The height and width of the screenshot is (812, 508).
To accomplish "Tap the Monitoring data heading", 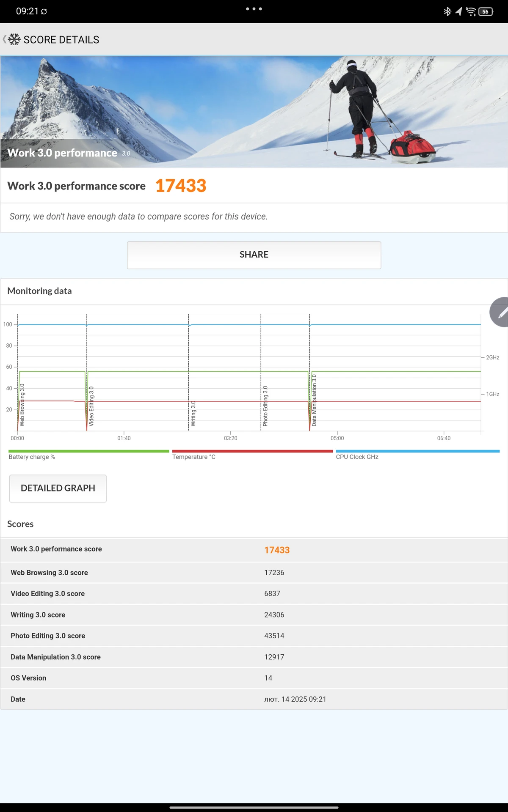I will tap(40, 291).
